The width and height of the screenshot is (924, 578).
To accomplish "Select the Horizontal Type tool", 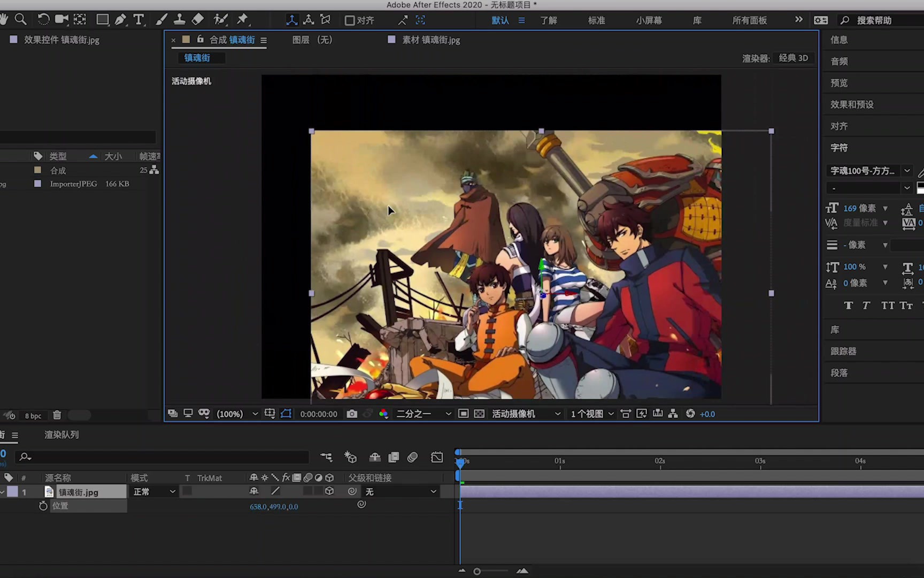I will [139, 20].
